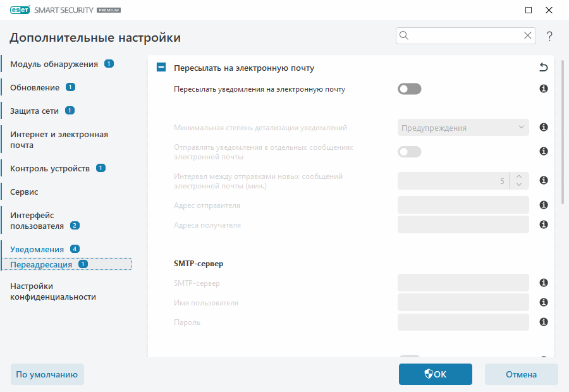Click the revert-to-default arrow icon at top right
Screen dimensions: 569x392
coord(543,66)
